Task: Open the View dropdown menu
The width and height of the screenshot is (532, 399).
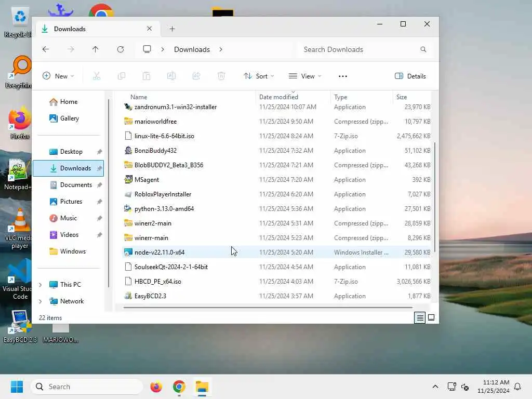Action: pyautogui.click(x=304, y=76)
